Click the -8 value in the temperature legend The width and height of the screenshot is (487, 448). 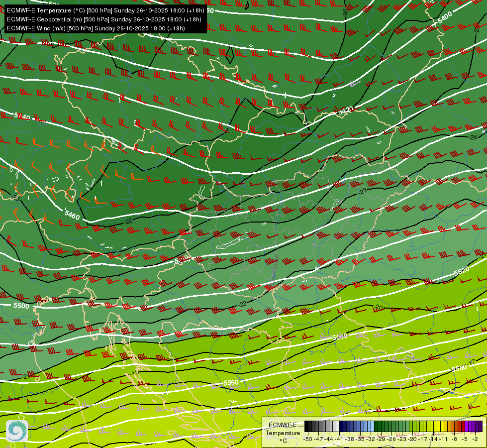(454, 439)
